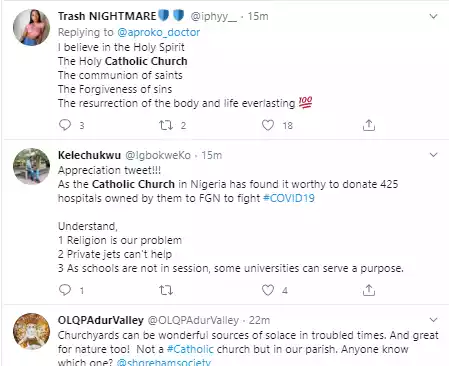Viewport: 449px width, 366px height.
Task: Reply to Trash NIGHTMARE's tweet
Action: [x=65, y=125]
